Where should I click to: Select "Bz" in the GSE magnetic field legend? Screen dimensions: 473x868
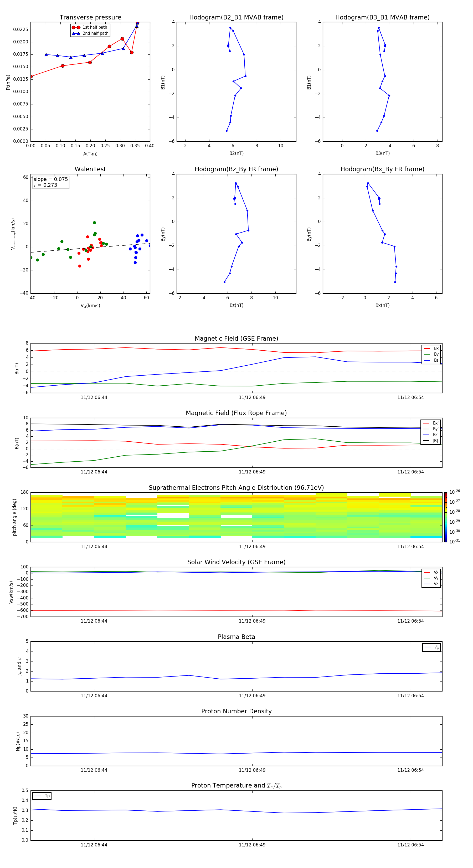click(431, 360)
